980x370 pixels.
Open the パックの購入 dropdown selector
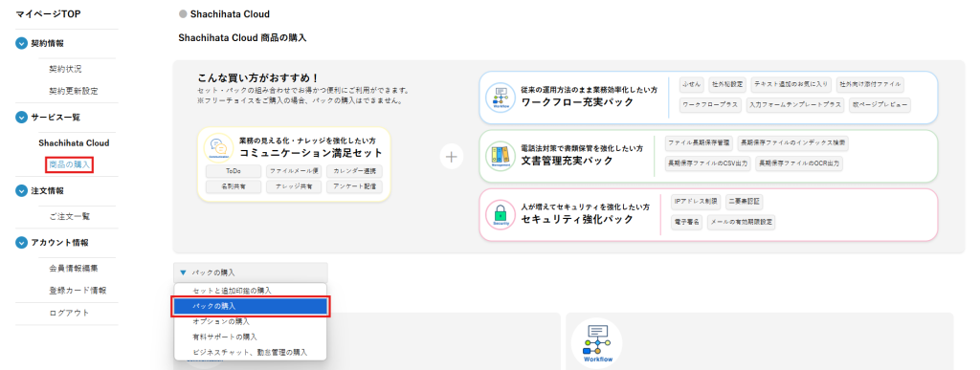pyautogui.click(x=250, y=272)
